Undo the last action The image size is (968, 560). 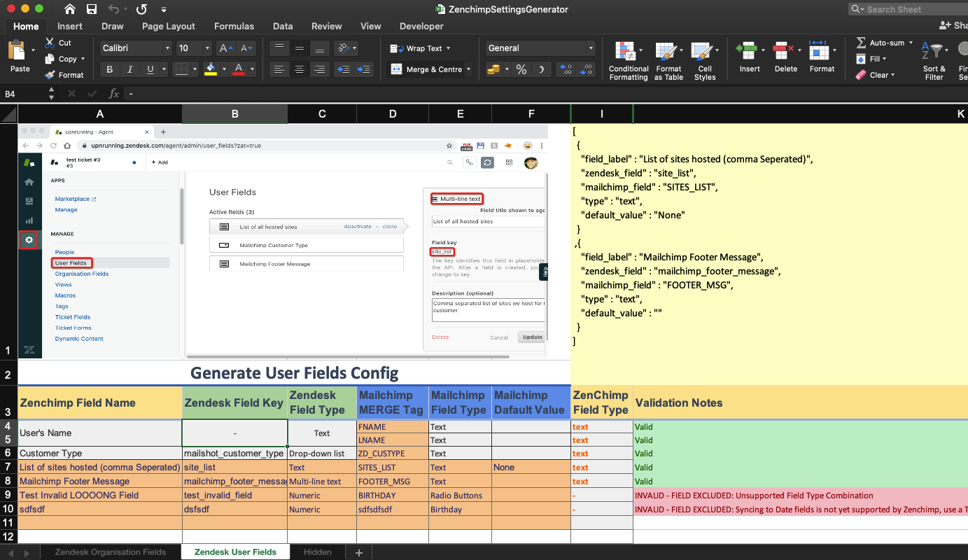point(113,9)
